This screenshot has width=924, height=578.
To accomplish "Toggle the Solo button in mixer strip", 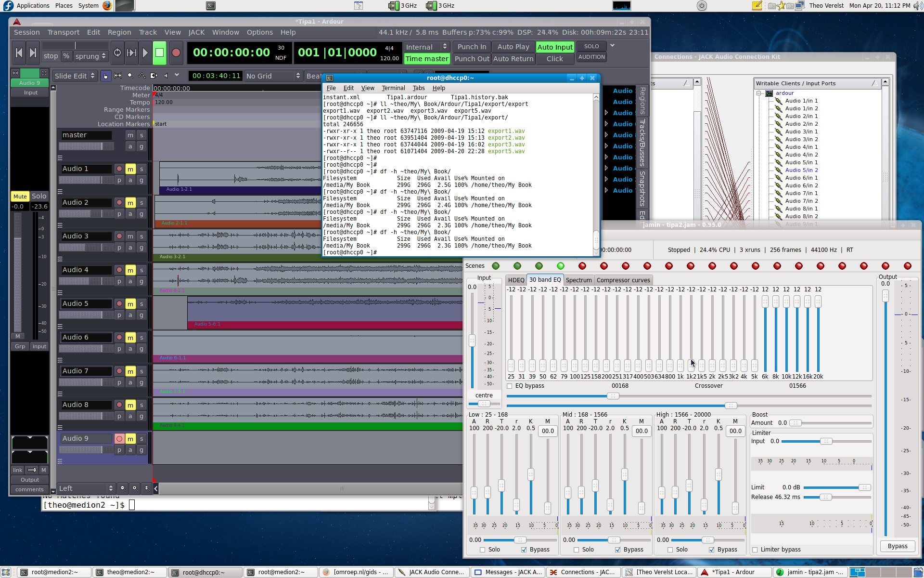I will [x=39, y=196].
